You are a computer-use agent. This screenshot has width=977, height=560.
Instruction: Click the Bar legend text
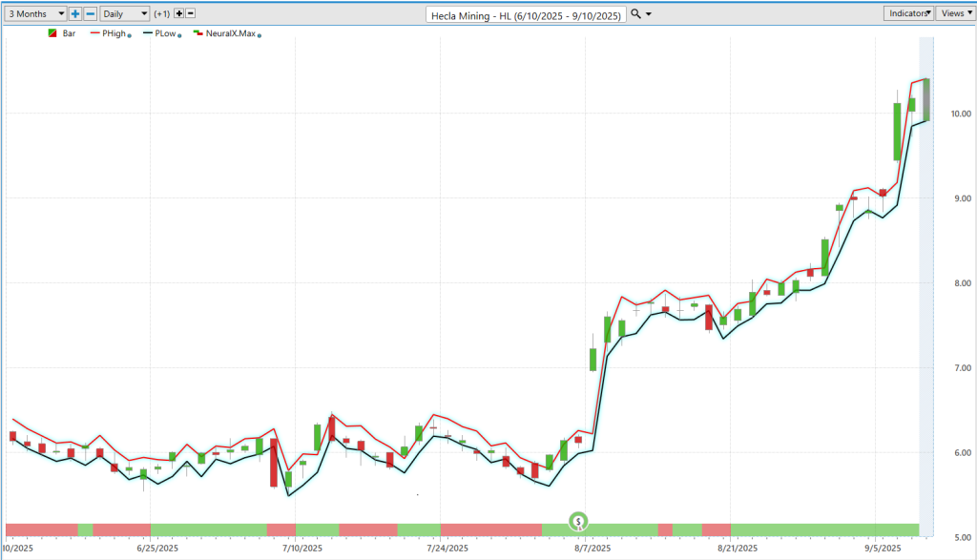click(x=69, y=33)
